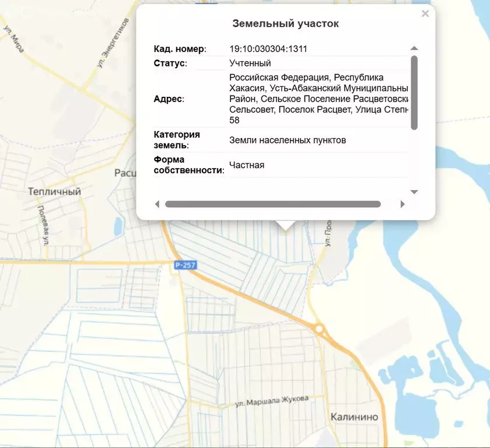Close the Земельный участок popup
Screen dimensions: 490x448
(x=425, y=14)
